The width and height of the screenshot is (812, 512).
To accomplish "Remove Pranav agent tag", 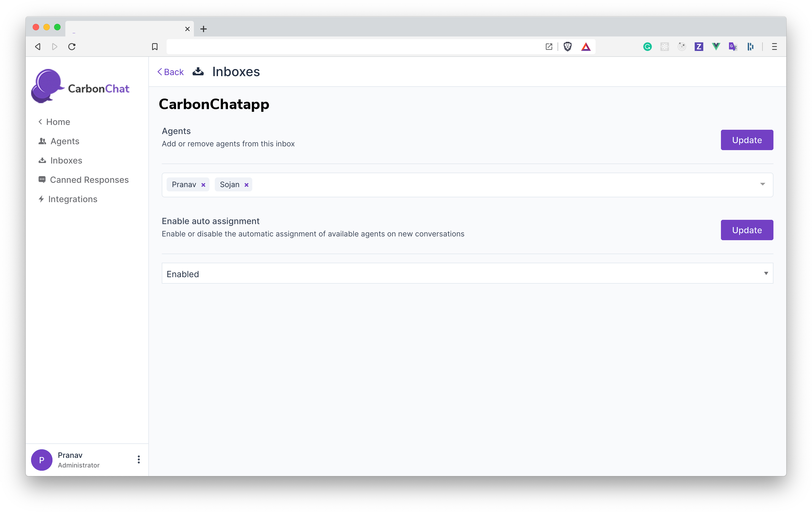I will [203, 185].
